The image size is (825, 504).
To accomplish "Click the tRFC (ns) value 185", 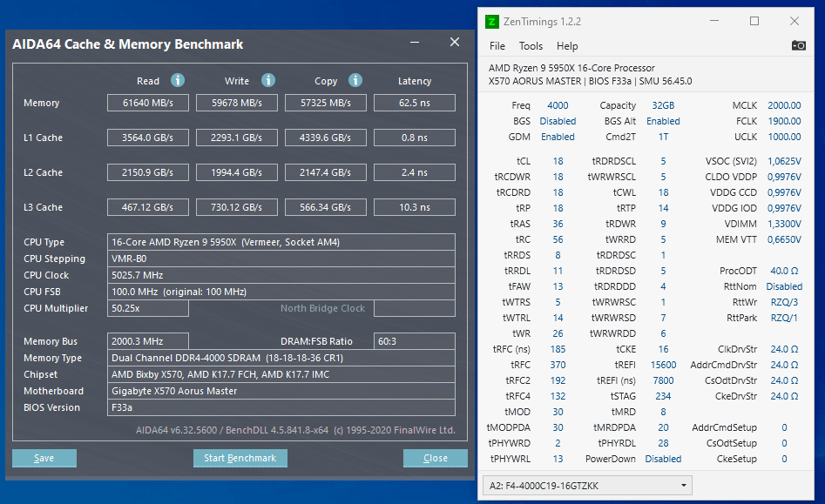I will (558, 349).
